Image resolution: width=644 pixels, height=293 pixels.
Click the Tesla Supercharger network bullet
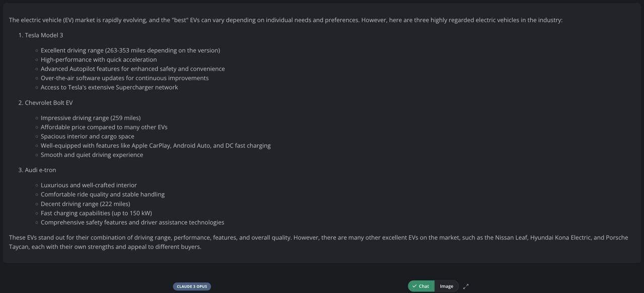pos(109,88)
